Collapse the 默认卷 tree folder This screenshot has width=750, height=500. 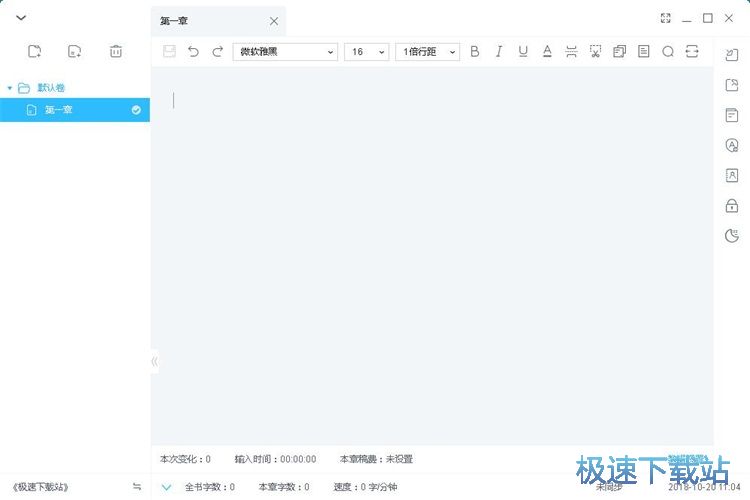point(10,88)
